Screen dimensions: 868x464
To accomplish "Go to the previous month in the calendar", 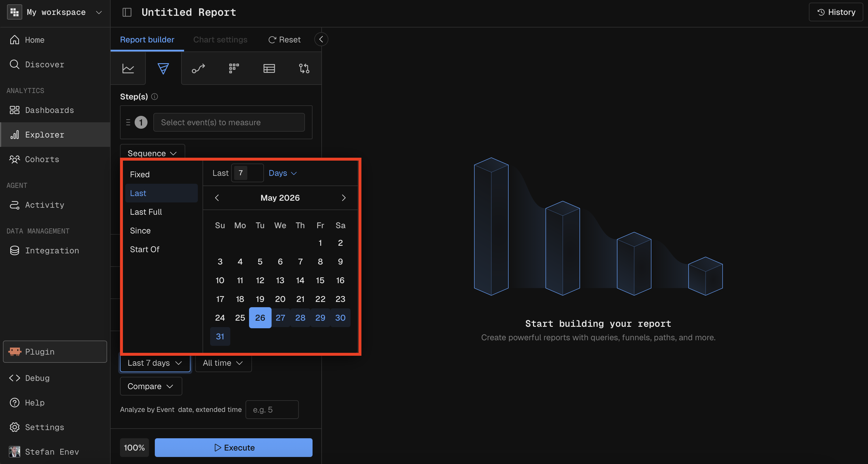I will pyautogui.click(x=217, y=198).
